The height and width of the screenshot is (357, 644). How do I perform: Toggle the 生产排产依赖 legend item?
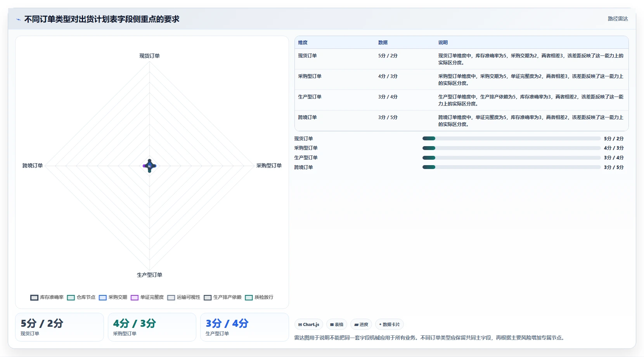223,297
